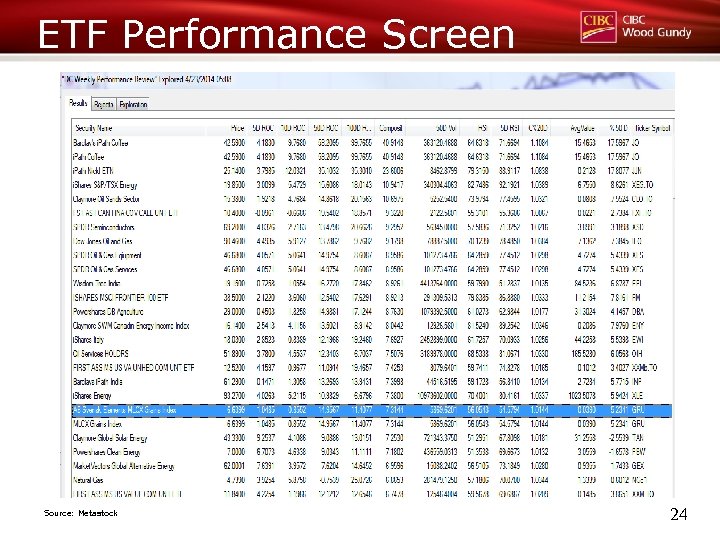Click the Avg Value column header
Screen dimensions: 720x540
click(x=574, y=128)
